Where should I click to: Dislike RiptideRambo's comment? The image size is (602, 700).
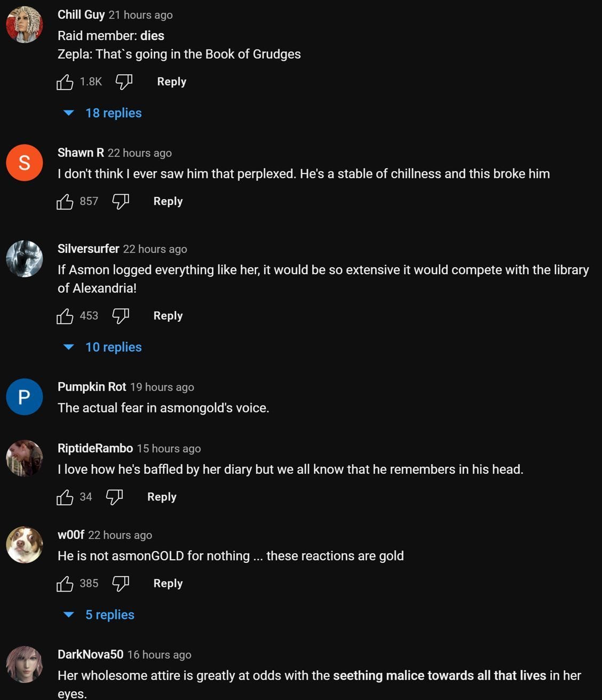point(114,497)
